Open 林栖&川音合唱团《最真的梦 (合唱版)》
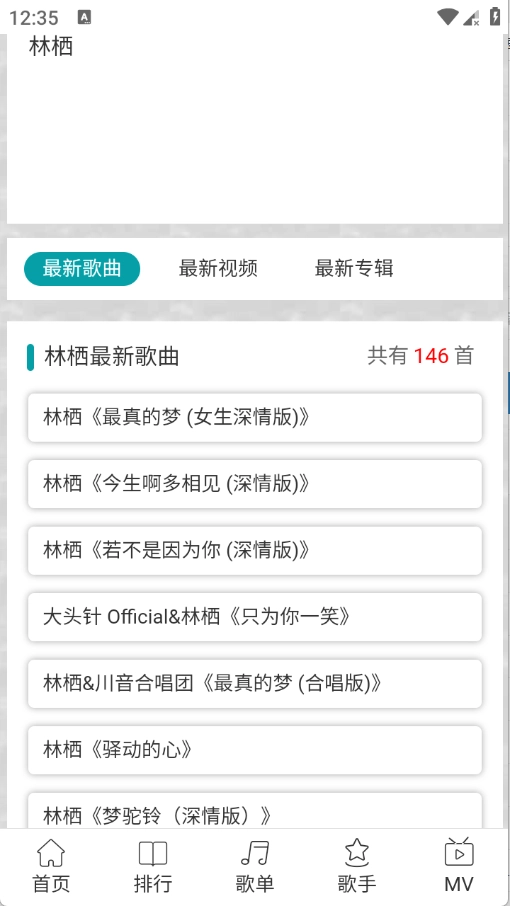 tap(255, 684)
